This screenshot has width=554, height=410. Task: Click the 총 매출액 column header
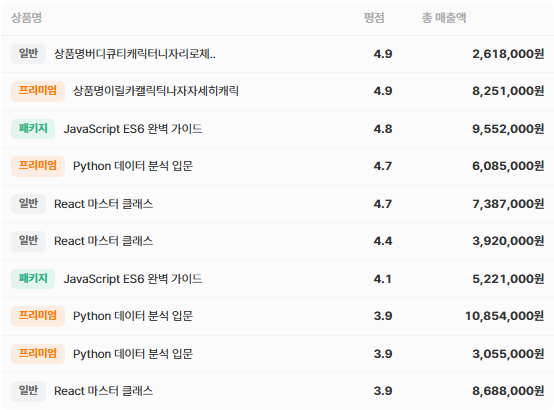click(444, 18)
